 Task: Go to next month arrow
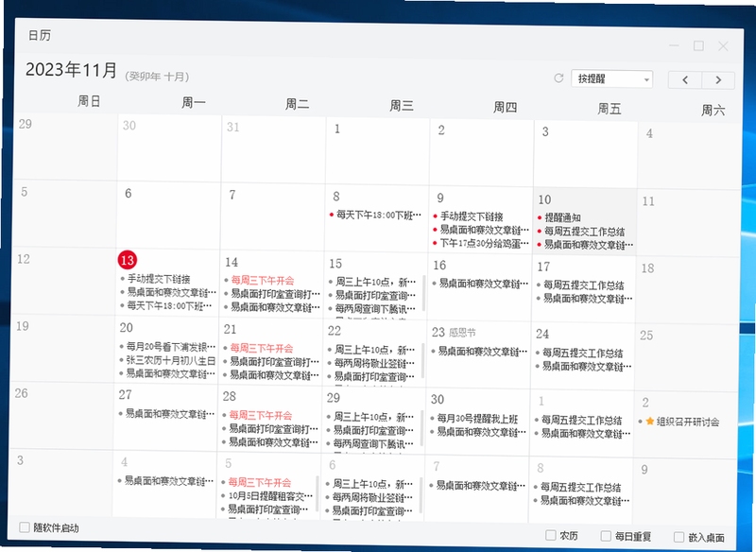click(x=718, y=80)
